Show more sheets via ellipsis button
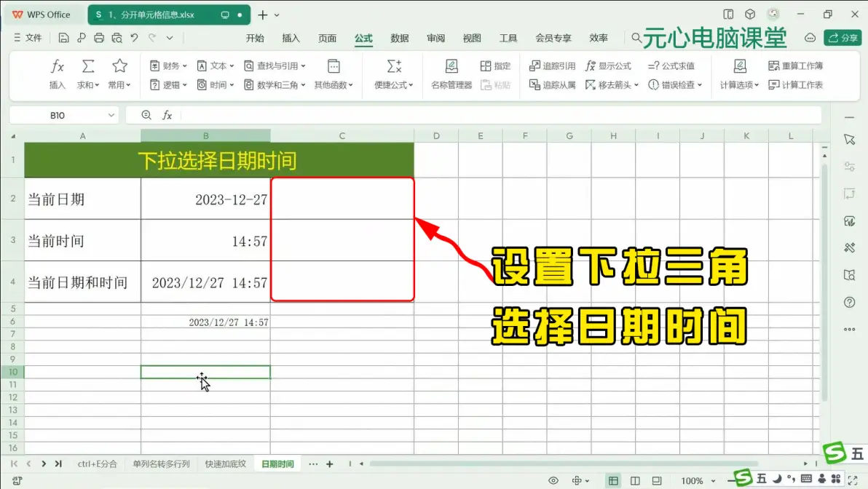868x489 pixels. click(313, 464)
